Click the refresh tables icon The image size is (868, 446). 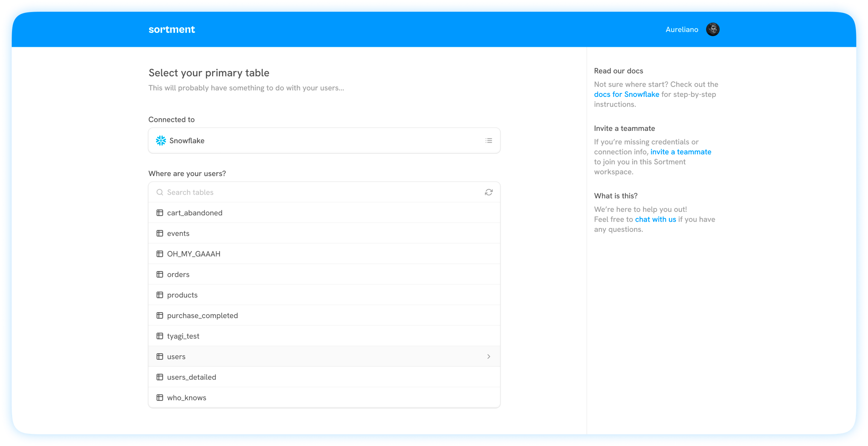pos(489,192)
